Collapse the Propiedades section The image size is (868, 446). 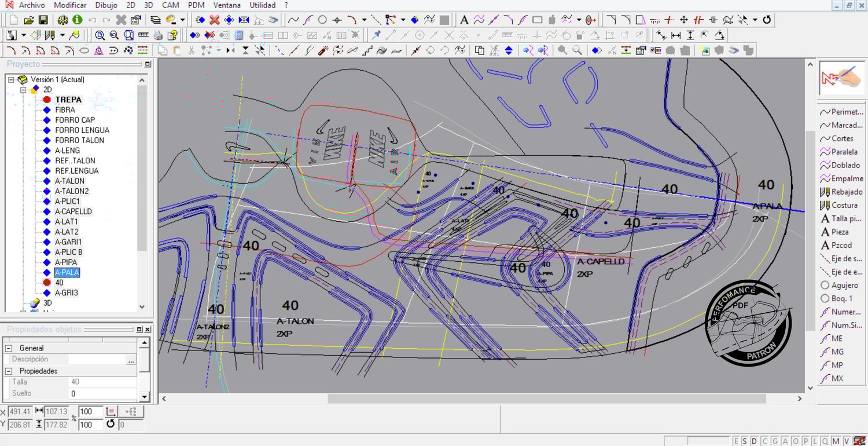pyautogui.click(x=9, y=371)
